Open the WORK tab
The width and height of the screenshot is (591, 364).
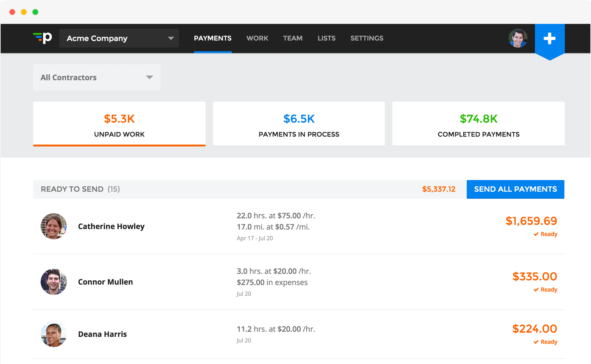(257, 38)
